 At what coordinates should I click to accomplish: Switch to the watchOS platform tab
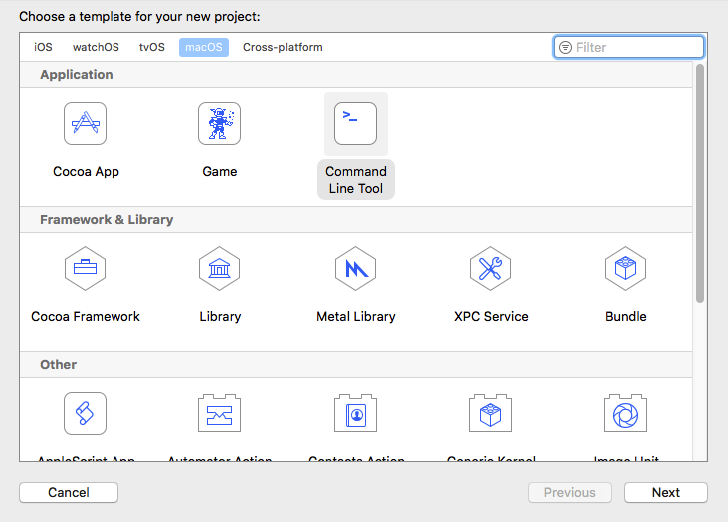coord(95,47)
